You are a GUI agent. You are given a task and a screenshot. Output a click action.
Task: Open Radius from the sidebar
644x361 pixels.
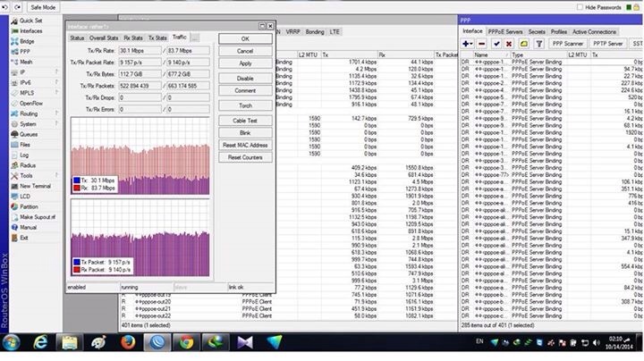click(24, 165)
